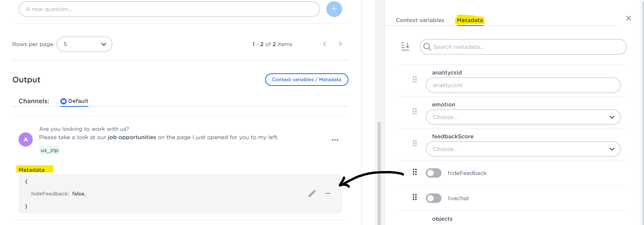Viewport: 644px width, 225px height.
Task: Expand the feedbackScore dropdown
Action: 523,149
